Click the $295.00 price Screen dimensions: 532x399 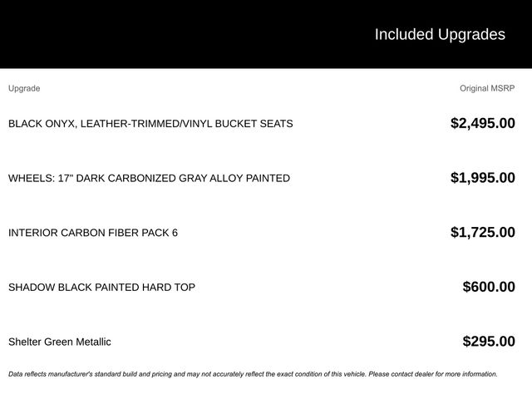point(489,341)
